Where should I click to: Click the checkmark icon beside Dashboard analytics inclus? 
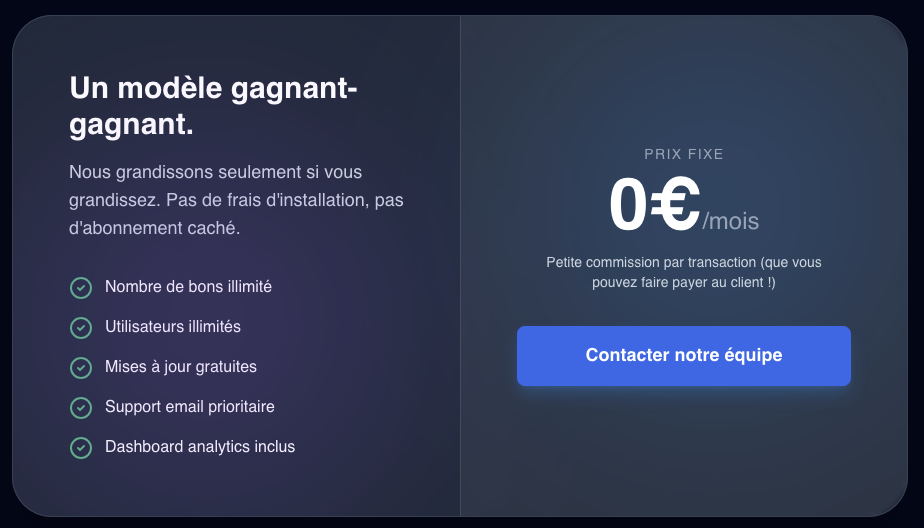[x=81, y=448]
